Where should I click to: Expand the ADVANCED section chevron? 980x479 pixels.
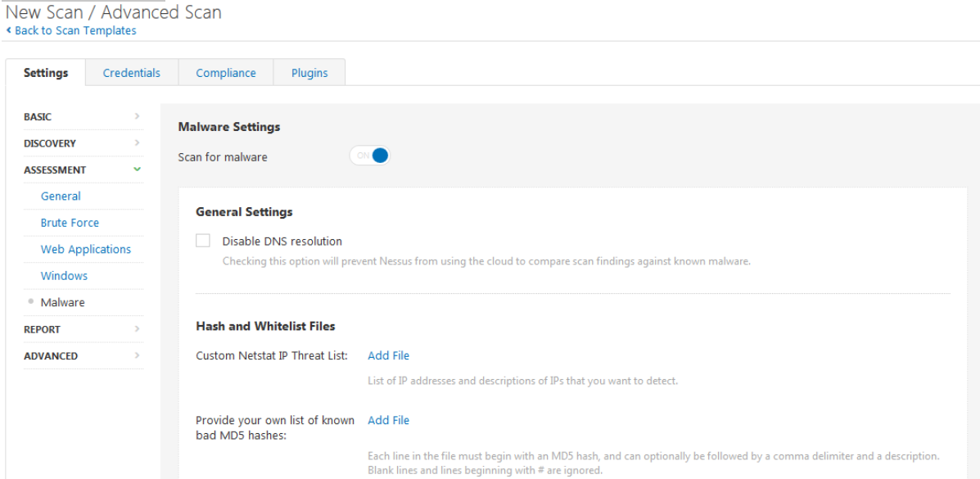[137, 356]
